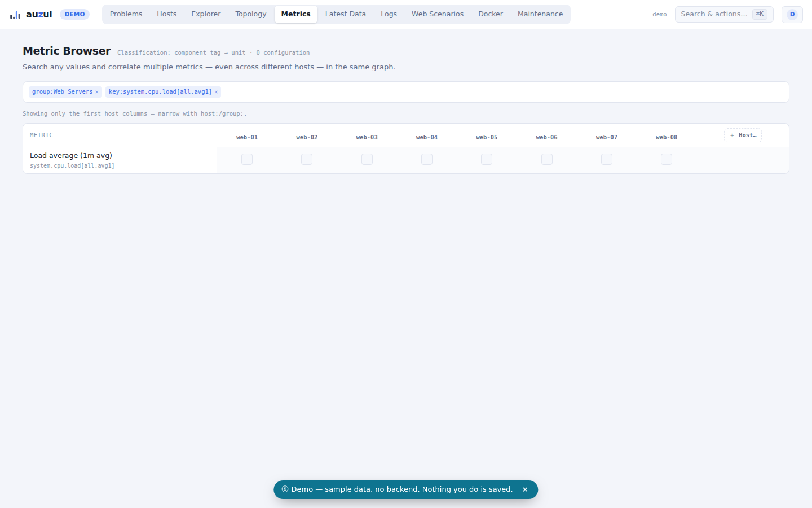Screen dimensions: 812x508
Task: Click the ⌘K shortcut badge
Action: coord(760,14)
